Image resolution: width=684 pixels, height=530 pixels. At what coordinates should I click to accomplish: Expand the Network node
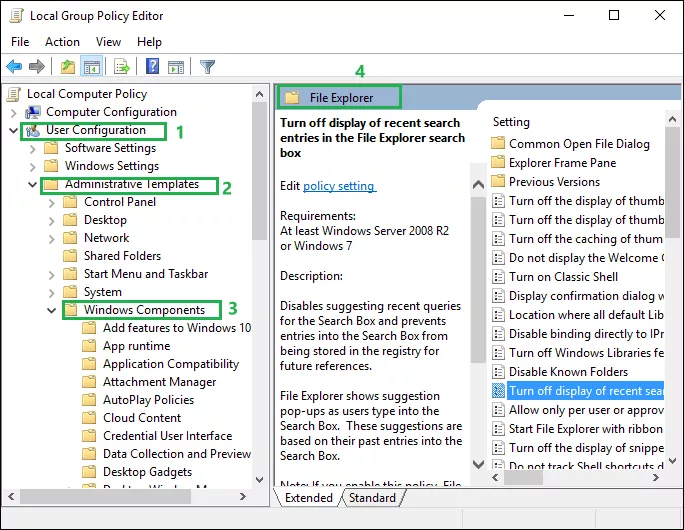[x=52, y=239]
